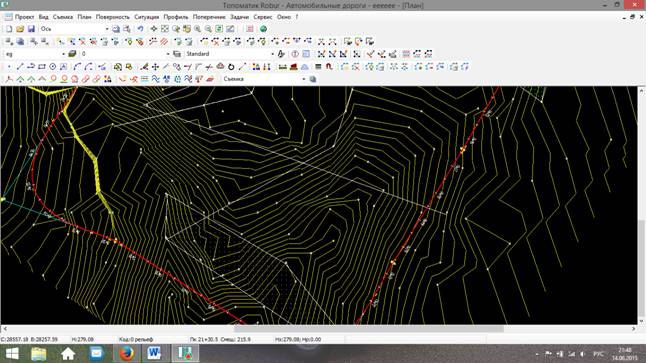
Task: Select the rotate tool with the circular arrow
Action: pyautogui.click(x=231, y=66)
